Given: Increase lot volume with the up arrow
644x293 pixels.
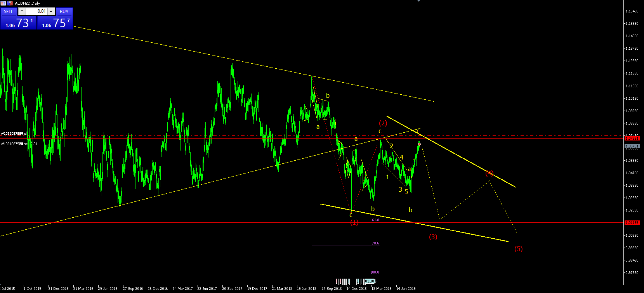Looking at the screenshot, I should [51, 11].
